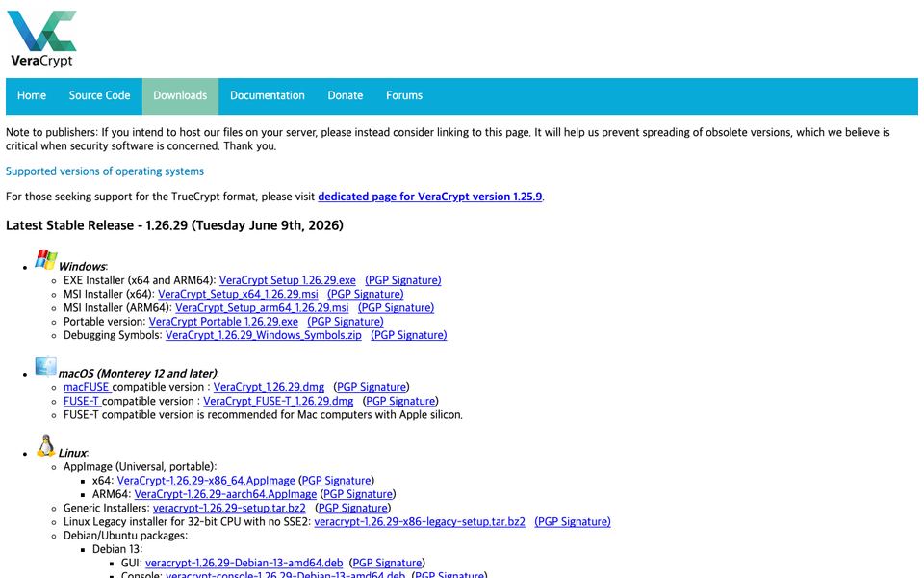Download VeraCrypt_Setup_x64_1.26.29.msi
The width and height of the screenshot is (924, 578).
[x=238, y=294]
